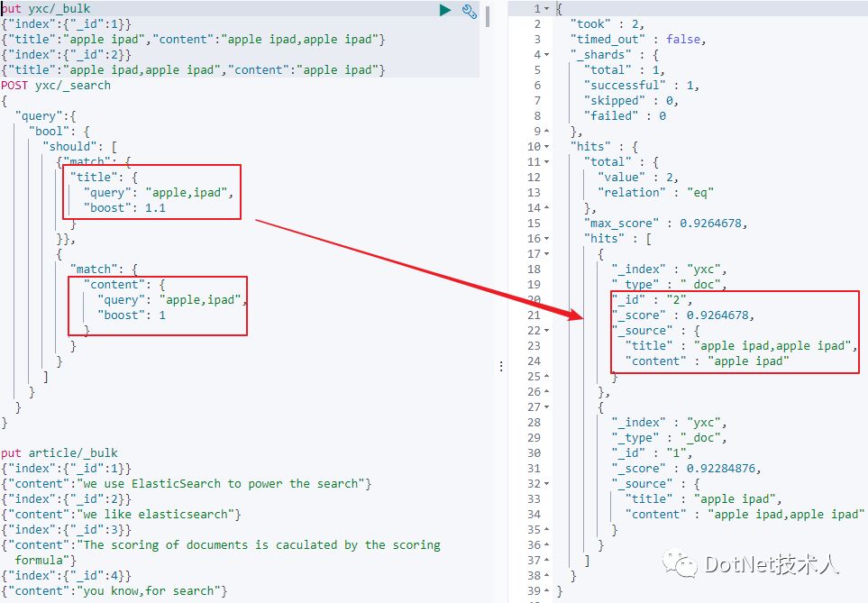Click "_id" : "1" on response line 30
This screenshot has width=868, height=603.
(x=652, y=453)
